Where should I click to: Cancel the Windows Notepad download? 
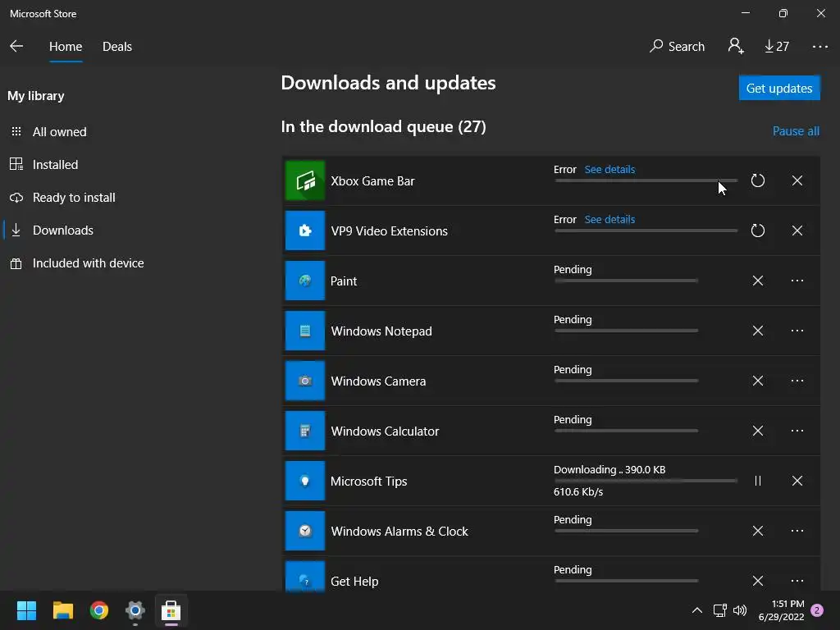757,331
